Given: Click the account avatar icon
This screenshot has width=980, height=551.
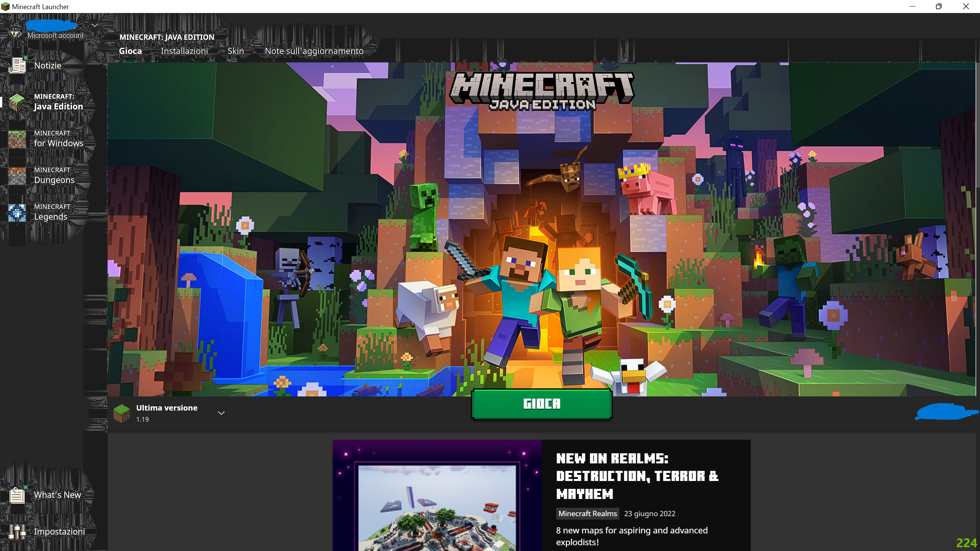Looking at the screenshot, I should 15,31.
